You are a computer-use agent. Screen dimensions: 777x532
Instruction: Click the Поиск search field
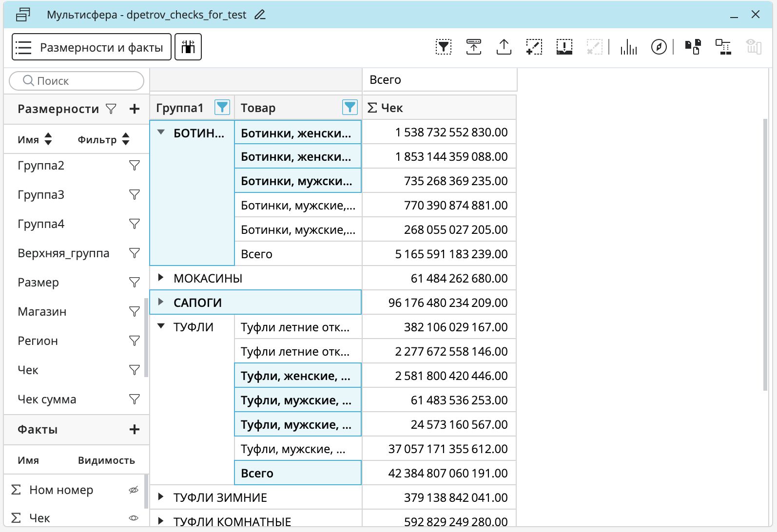click(x=77, y=81)
